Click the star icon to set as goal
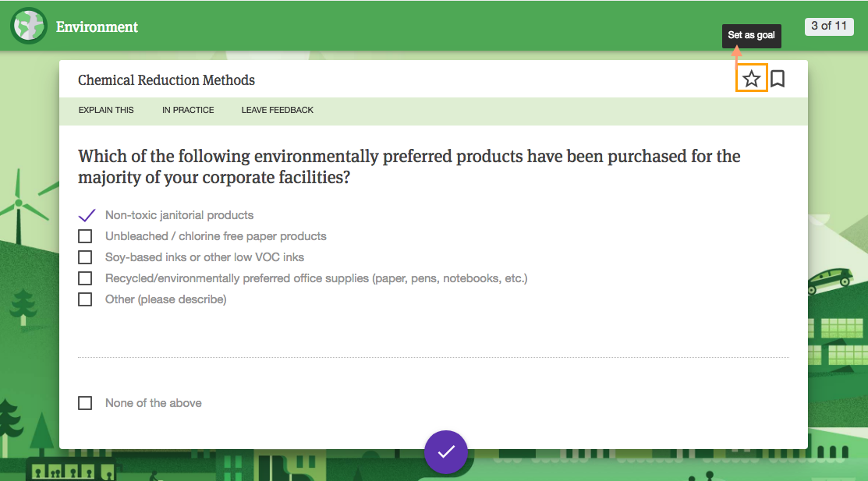868x481 pixels. tap(751, 79)
